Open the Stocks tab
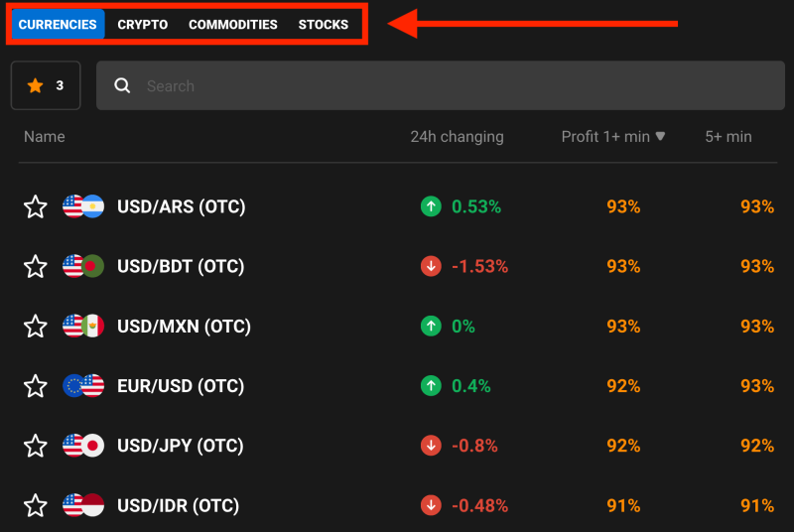This screenshot has height=532, width=794. pos(324,25)
